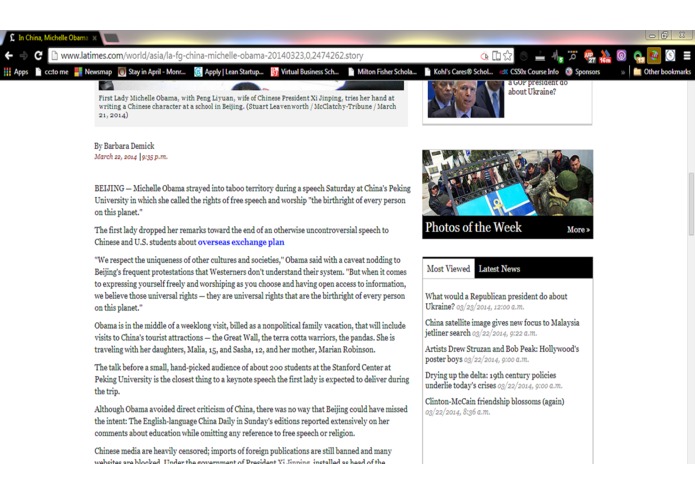The width and height of the screenshot is (695, 494).
Task: Click the colorful globe extension icon
Action: click(654, 56)
